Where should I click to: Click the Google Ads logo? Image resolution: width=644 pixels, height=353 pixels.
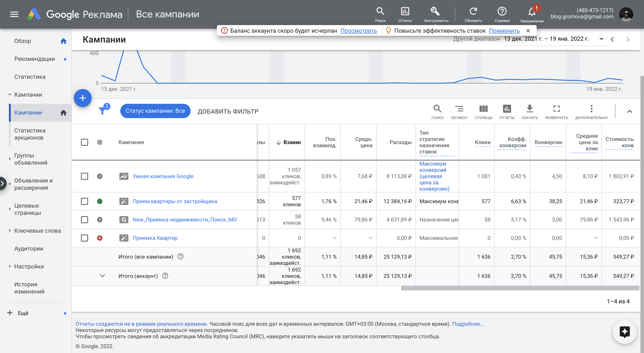[34, 14]
